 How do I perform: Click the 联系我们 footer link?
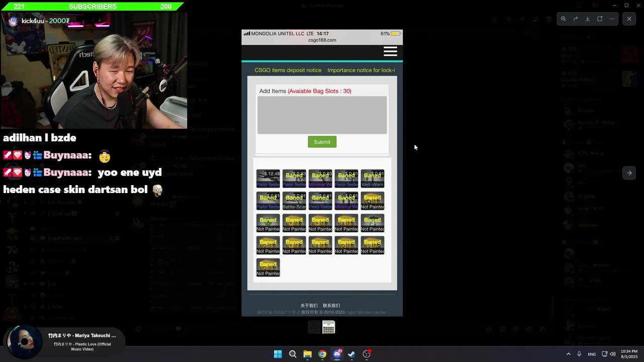click(331, 306)
